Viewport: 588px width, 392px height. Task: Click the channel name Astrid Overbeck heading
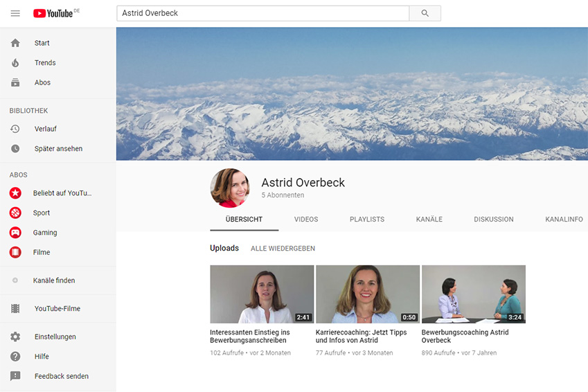(x=303, y=183)
